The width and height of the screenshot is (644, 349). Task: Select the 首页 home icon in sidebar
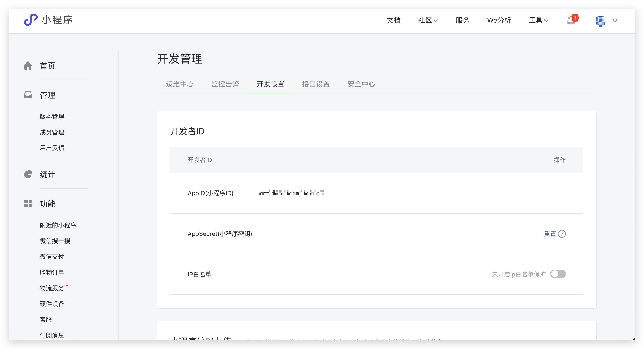coord(28,66)
